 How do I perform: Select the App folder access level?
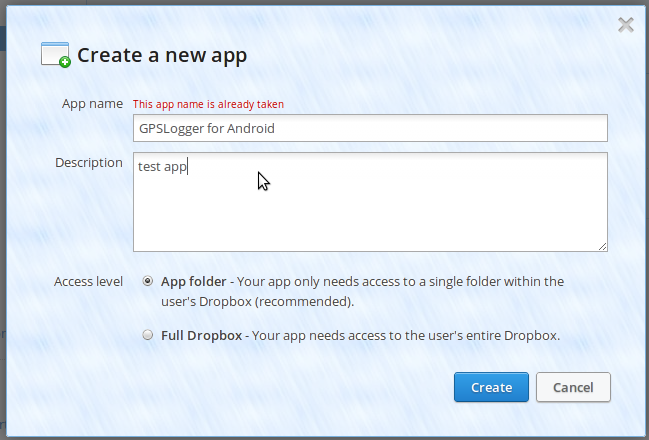click(148, 281)
